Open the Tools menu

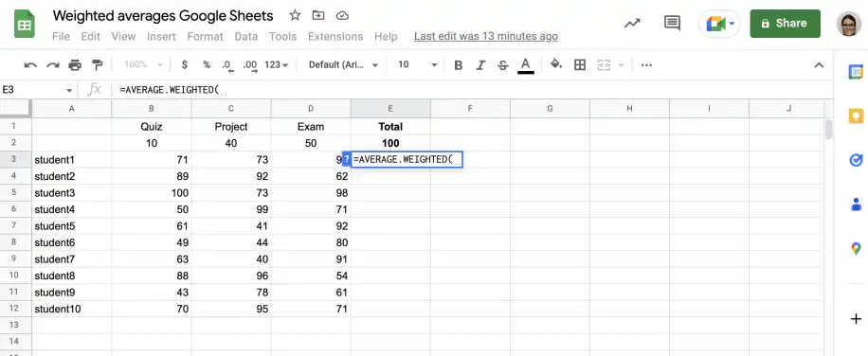tap(283, 37)
